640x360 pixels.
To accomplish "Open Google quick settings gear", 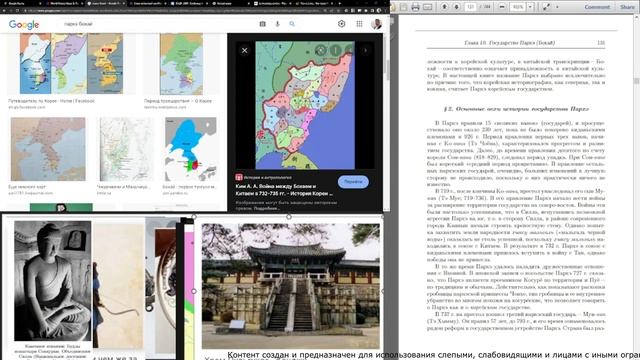I will click(342, 24).
